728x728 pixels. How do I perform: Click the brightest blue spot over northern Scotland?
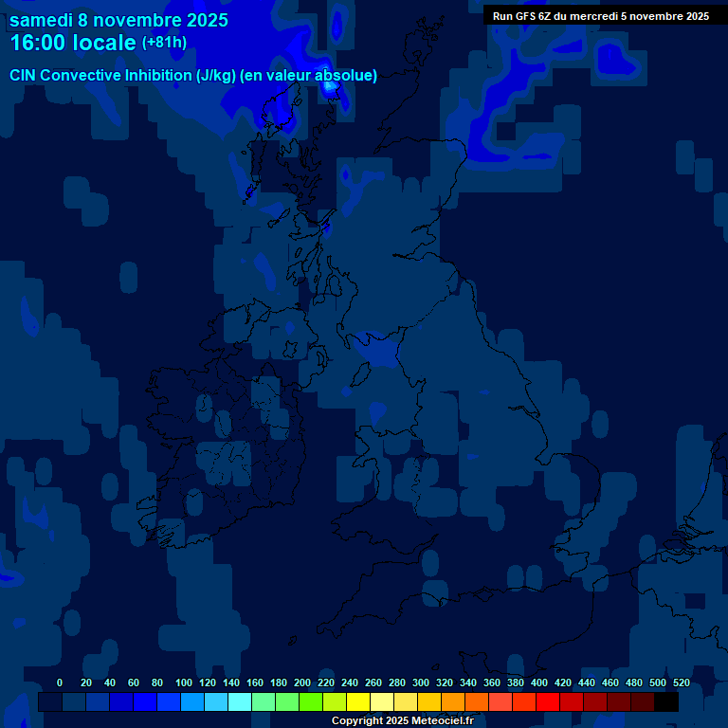(330, 86)
